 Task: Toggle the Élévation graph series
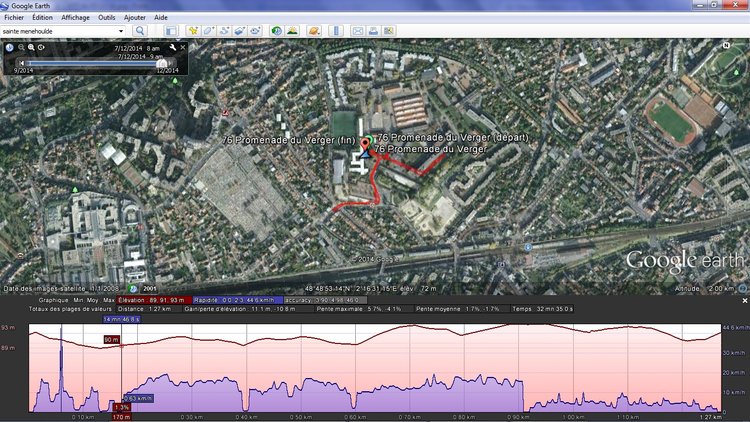tap(154, 300)
